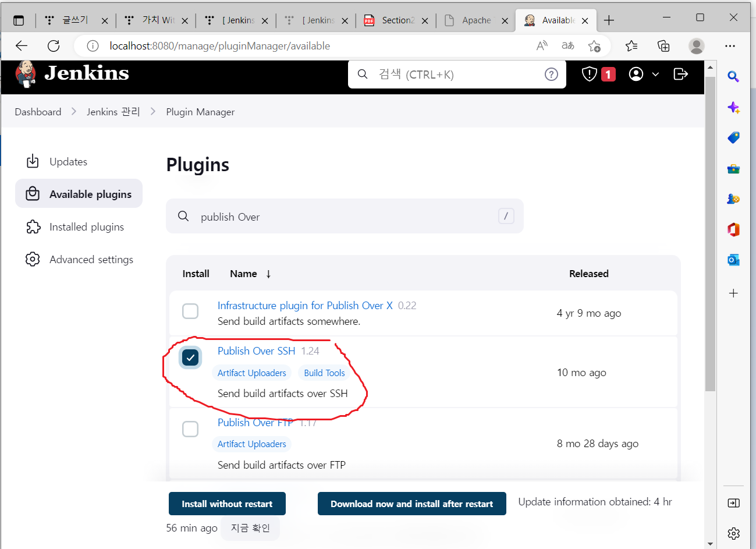The height and width of the screenshot is (549, 756).
Task: Open the Collections icon in the toolbar
Action: point(663,46)
